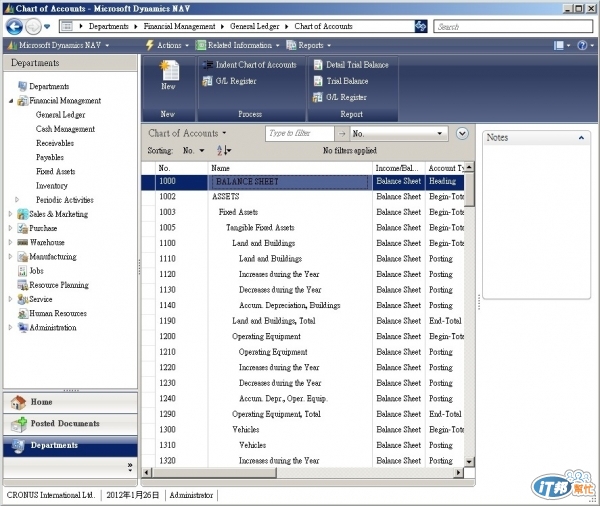600x506 pixels.
Task: Click the refresh icon in address bar
Action: [x=421, y=26]
